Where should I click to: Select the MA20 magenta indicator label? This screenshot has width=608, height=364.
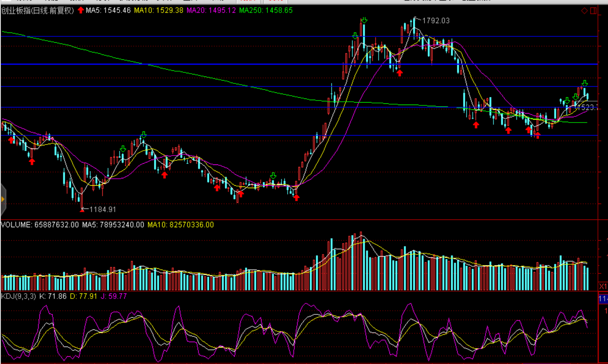(211, 11)
